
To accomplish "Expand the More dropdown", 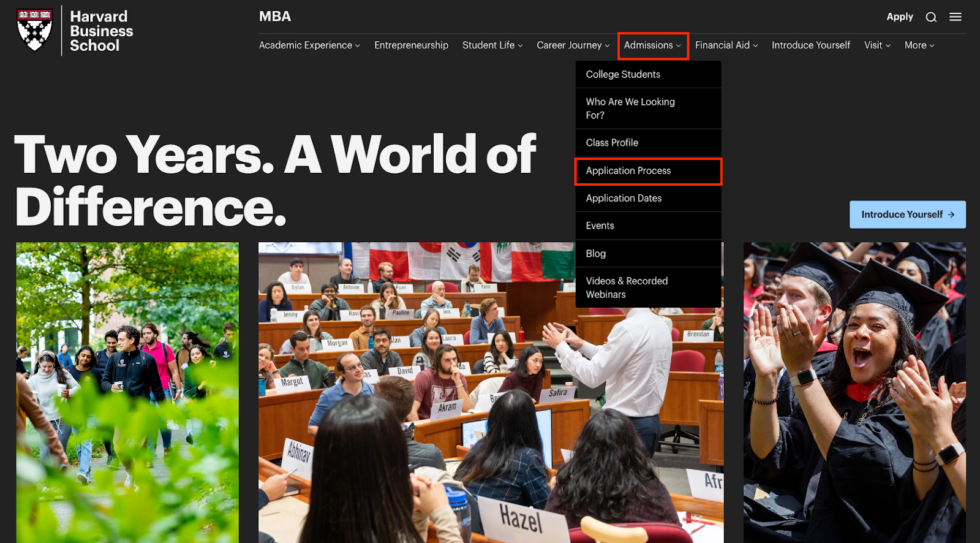I will coord(919,45).
